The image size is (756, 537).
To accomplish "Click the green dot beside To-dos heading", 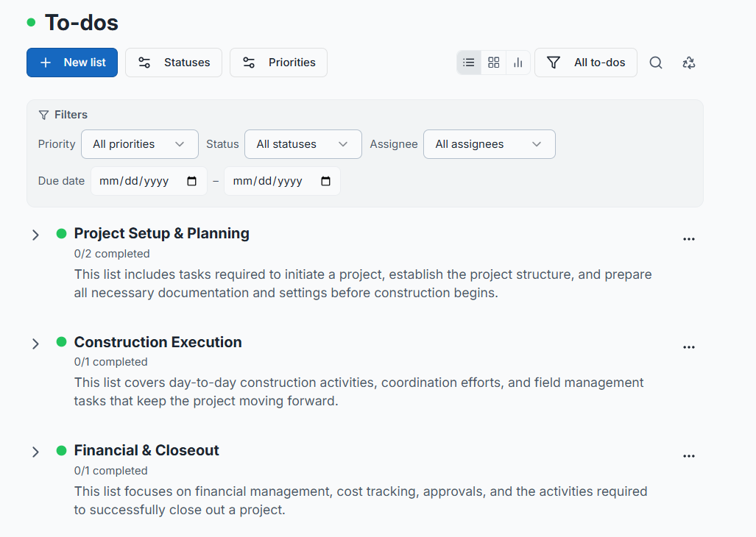I will [x=32, y=22].
